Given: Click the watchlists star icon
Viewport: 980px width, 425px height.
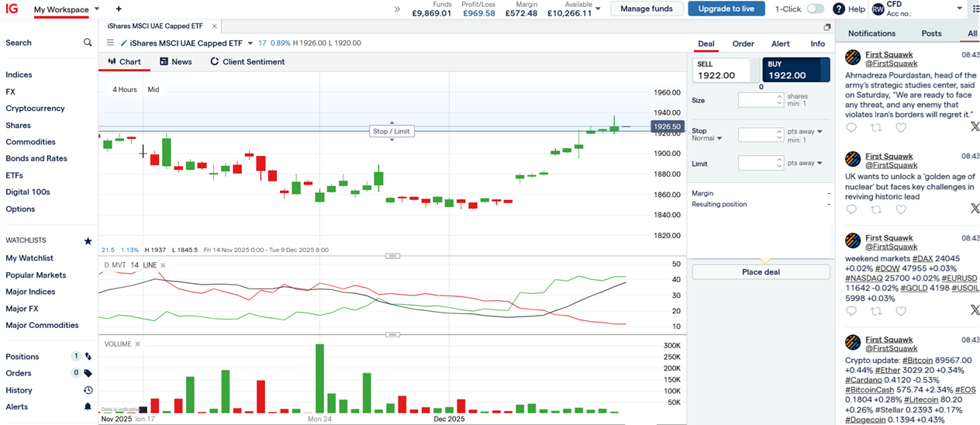Looking at the screenshot, I should (88, 241).
